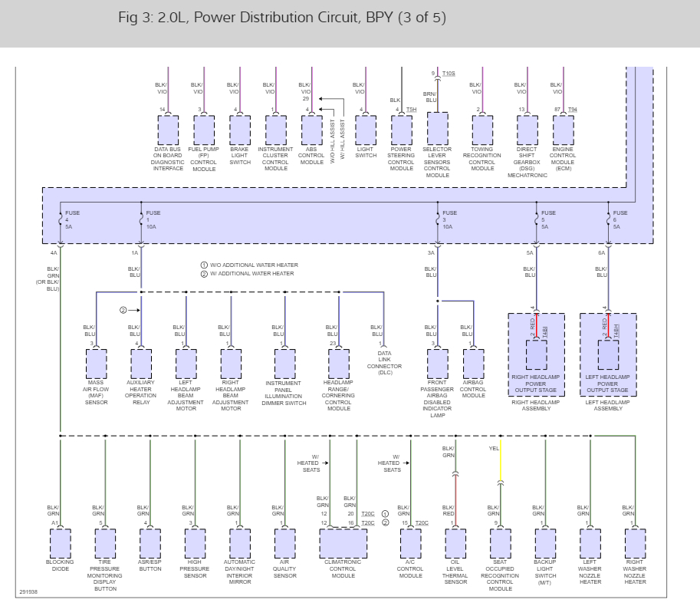700x616 pixels.
Task: Click terminal label 1A below the fuse box
Action: coord(134,253)
